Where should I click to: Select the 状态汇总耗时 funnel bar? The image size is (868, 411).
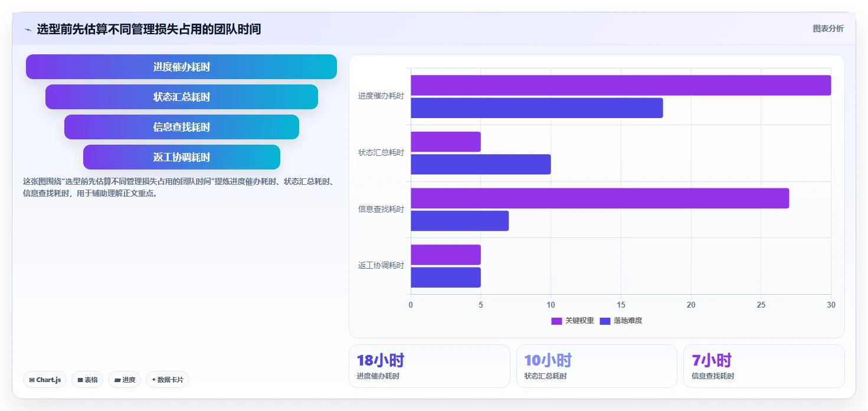click(x=182, y=97)
